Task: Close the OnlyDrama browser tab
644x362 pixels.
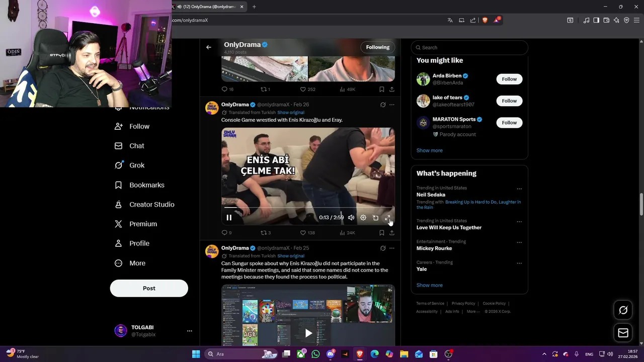Action: (242, 7)
